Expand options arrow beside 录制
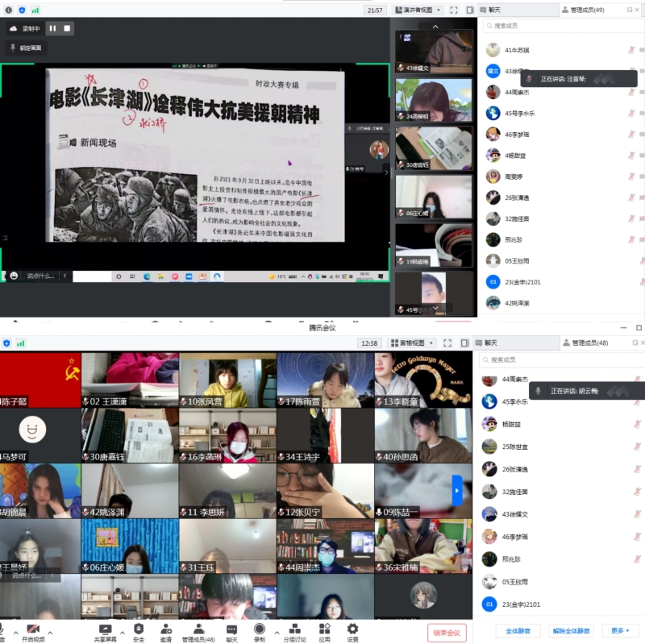Screen dimensions: 645x644 (x=277, y=633)
